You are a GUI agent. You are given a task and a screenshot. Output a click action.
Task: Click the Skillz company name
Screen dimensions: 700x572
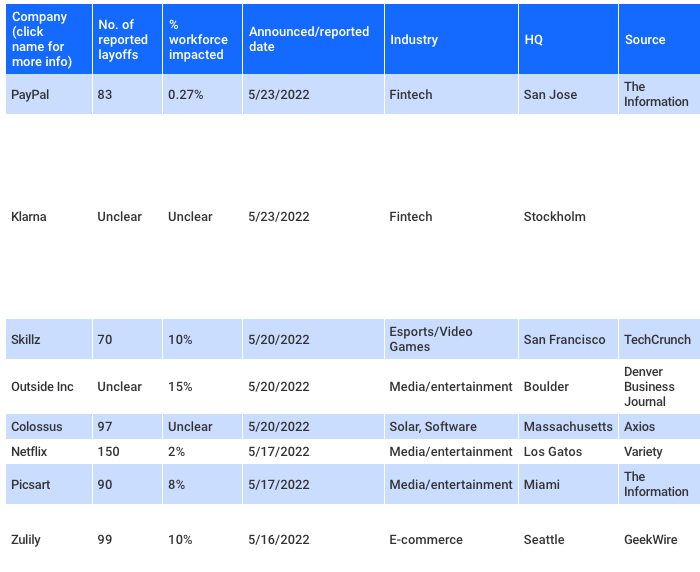coord(25,339)
